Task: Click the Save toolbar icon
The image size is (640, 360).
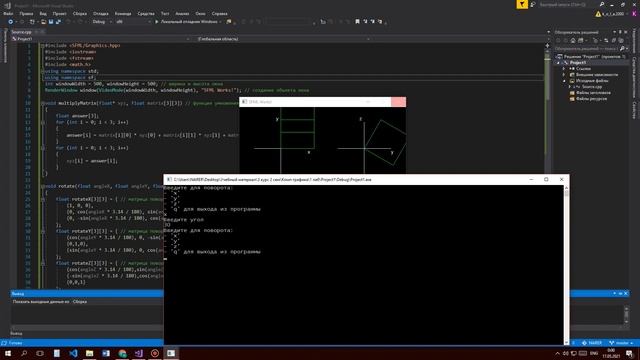Action: tap(51, 22)
